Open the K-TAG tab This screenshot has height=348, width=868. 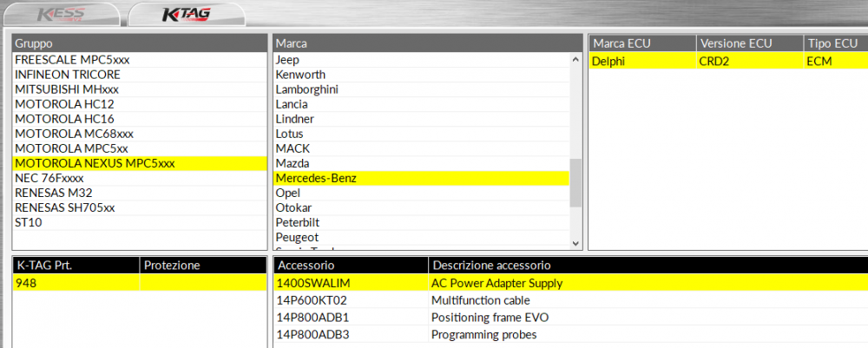click(187, 16)
